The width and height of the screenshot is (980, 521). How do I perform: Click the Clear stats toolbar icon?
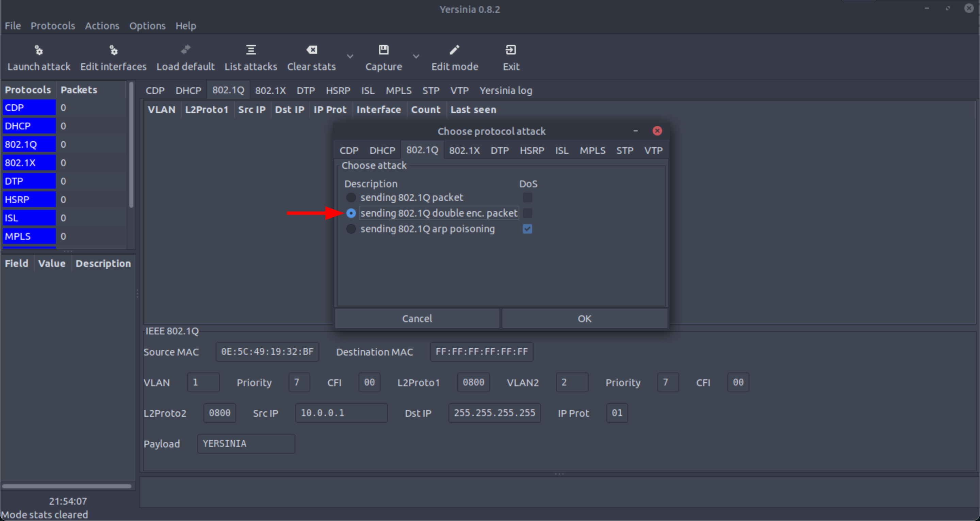(312, 50)
